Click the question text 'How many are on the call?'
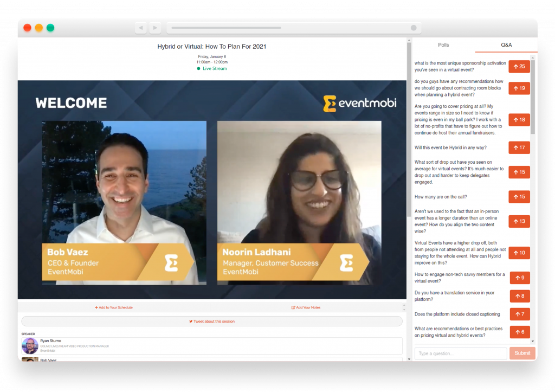 coord(441,196)
